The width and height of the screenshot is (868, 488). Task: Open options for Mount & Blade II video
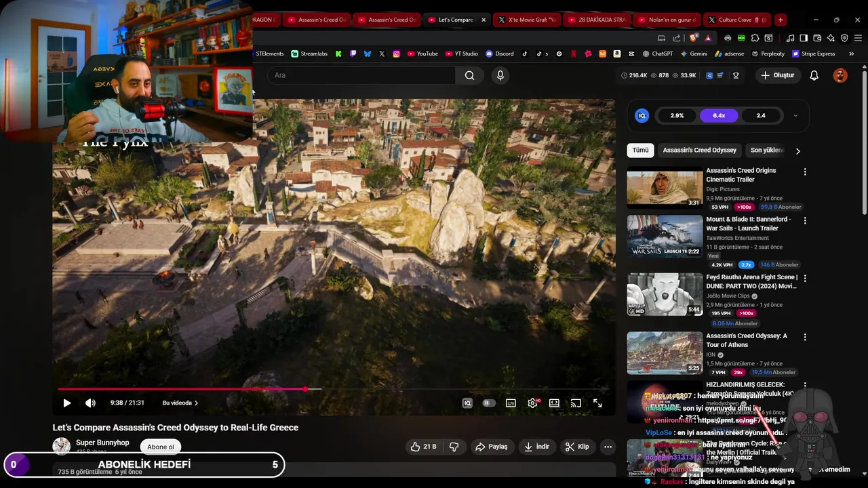click(805, 221)
